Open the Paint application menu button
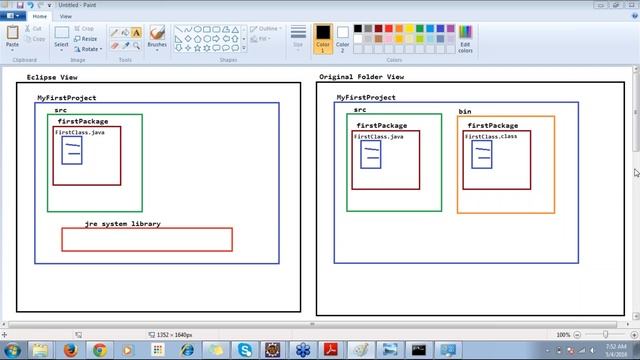 [x=13, y=16]
